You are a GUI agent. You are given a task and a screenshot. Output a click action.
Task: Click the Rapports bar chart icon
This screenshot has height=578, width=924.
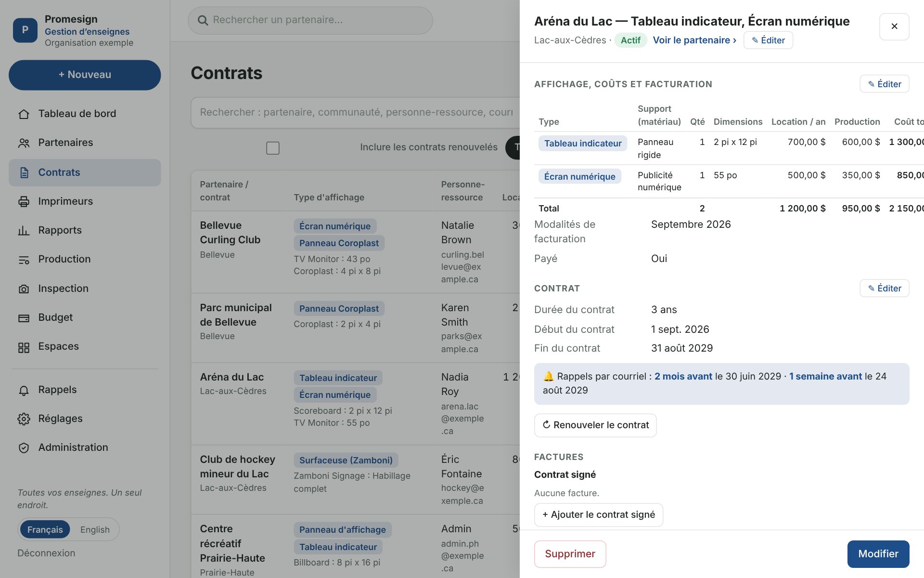24,231
